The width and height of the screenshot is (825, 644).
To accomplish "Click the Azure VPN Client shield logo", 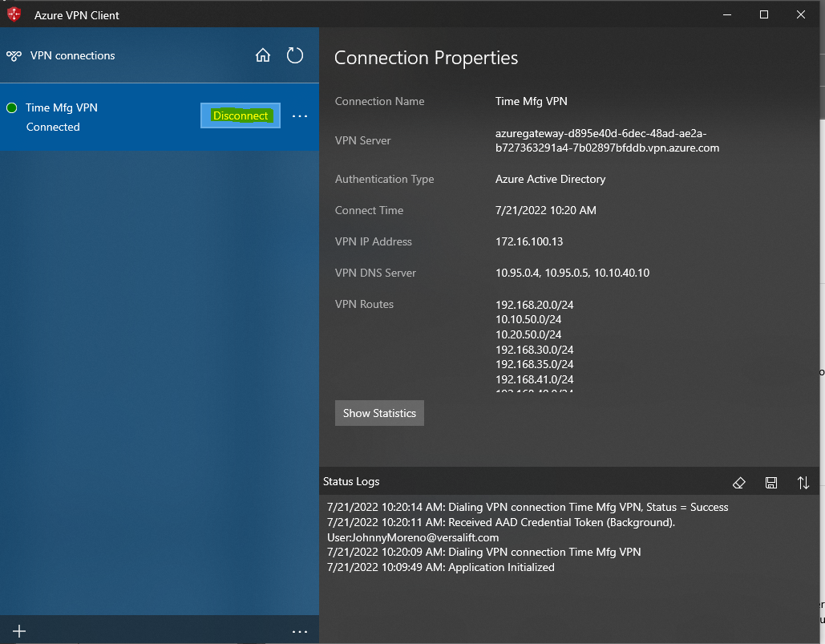I will [14, 14].
